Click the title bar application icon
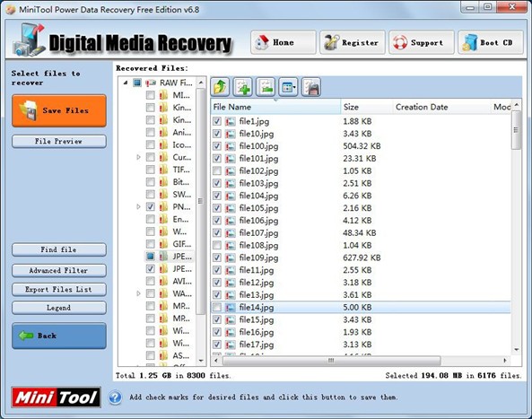532x419 pixels. [x=11, y=10]
